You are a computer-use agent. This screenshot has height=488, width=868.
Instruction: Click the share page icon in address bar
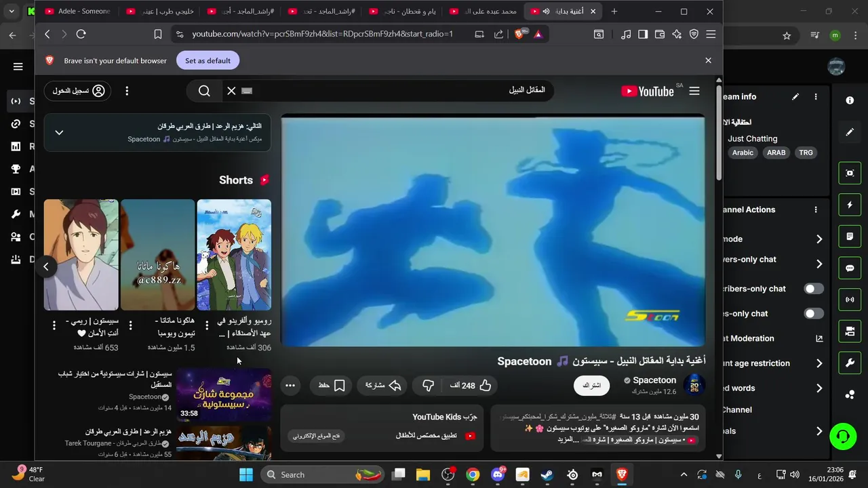(498, 34)
